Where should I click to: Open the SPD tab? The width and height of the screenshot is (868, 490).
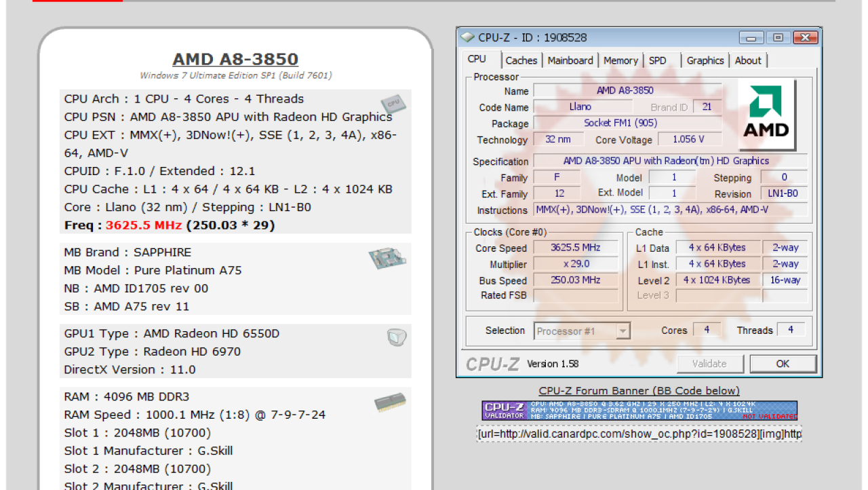[x=658, y=60]
